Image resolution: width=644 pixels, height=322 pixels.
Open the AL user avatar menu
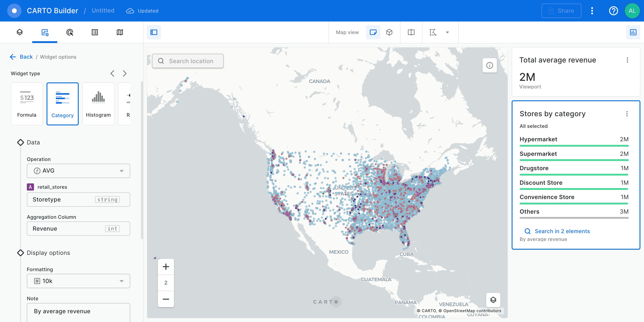[x=632, y=11]
